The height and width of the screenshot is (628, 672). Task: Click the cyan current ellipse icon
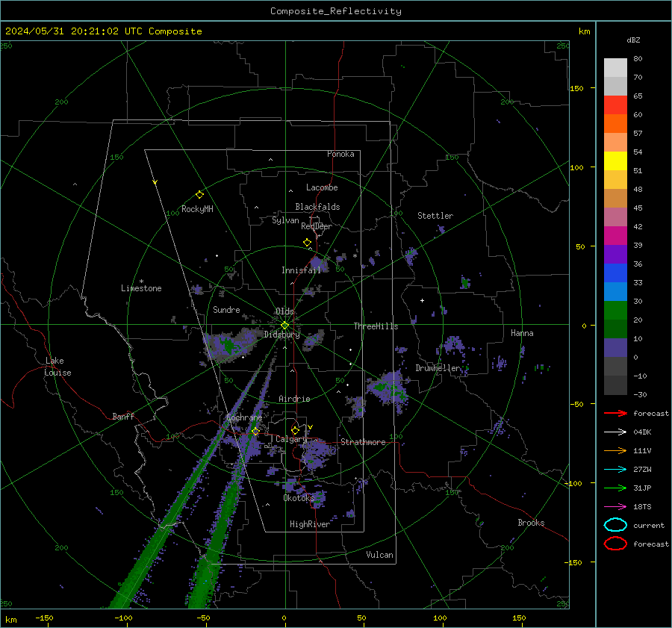tap(615, 525)
